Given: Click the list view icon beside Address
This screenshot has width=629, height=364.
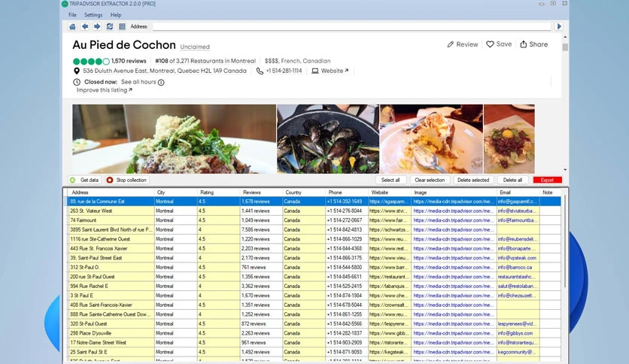Looking at the screenshot, I should pyautogui.click(x=122, y=26).
